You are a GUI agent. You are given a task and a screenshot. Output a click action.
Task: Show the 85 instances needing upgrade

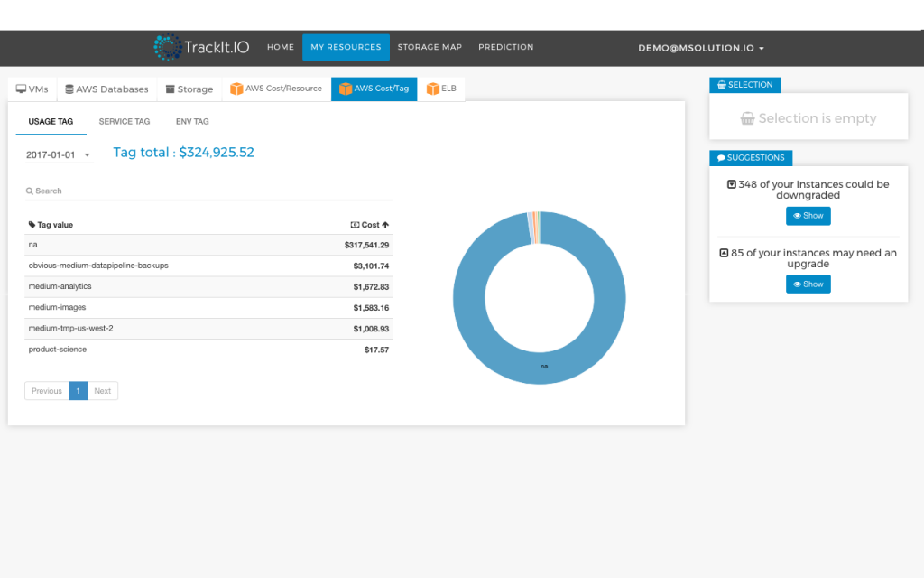(x=808, y=284)
